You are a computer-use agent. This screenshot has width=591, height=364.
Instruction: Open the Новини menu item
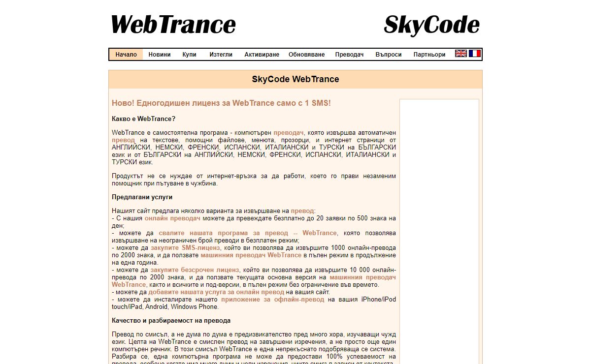(160, 55)
